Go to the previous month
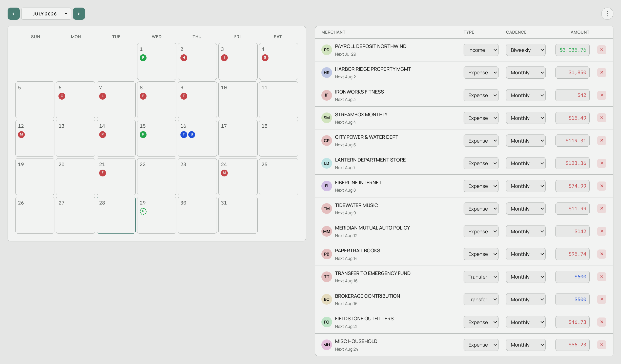The width and height of the screenshot is (621, 364). click(x=14, y=14)
